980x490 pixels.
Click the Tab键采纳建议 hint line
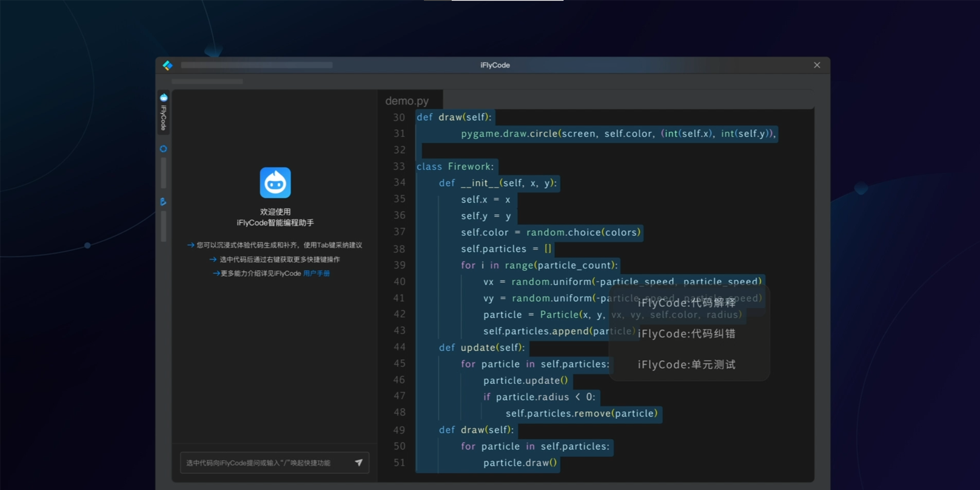275,245
